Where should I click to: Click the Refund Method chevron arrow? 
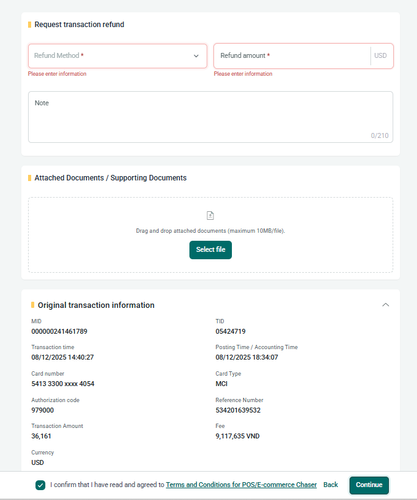196,56
